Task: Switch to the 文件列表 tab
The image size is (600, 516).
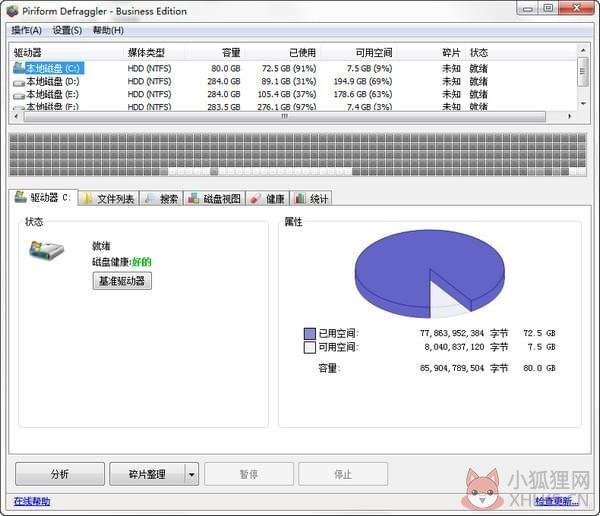Action: tap(109, 198)
